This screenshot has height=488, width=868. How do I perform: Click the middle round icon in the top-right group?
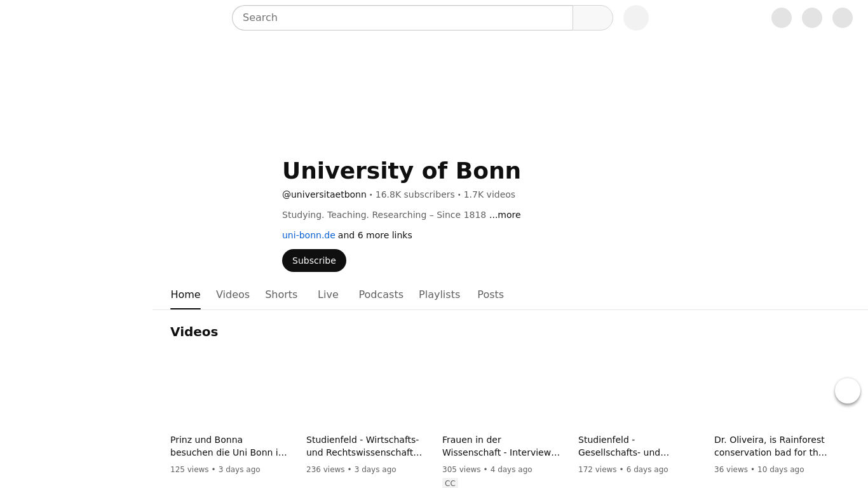coord(811,18)
